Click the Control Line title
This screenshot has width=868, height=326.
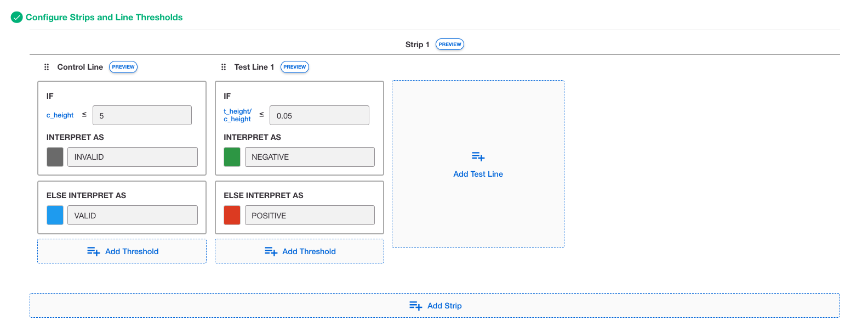[80, 67]
